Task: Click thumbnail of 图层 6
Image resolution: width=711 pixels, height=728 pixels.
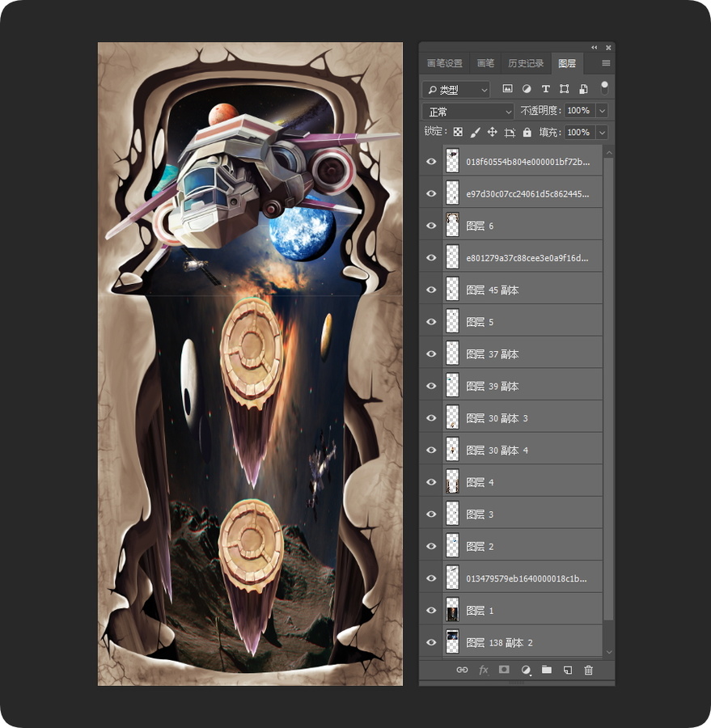Action: (x=452, y=226)
